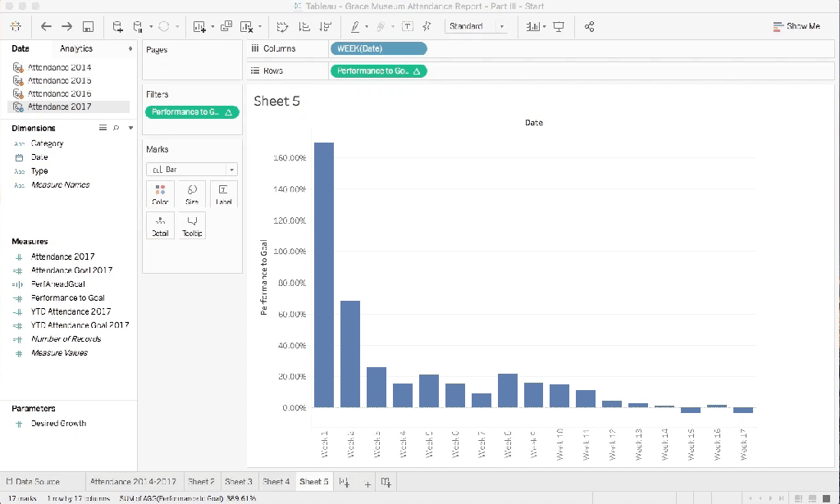Toggle the fix axes pin icon

point(427,26)
